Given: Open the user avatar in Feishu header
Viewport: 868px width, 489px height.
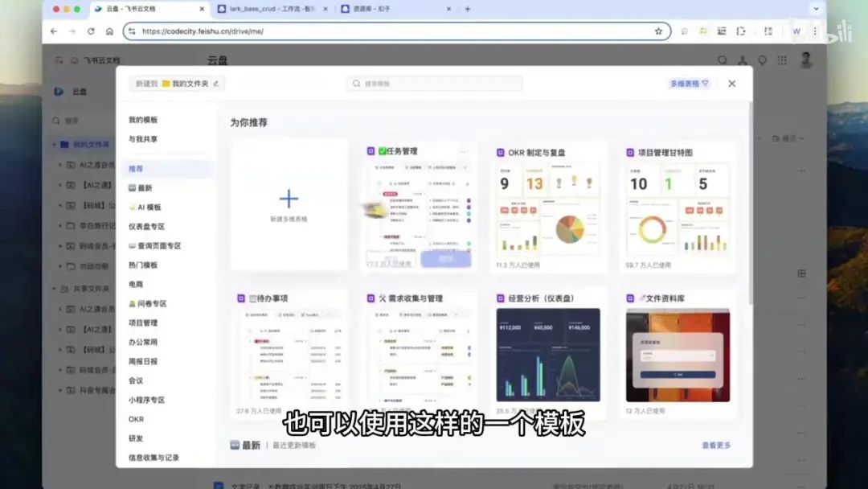Looking at the screenshot, I should tap(806, 60).
